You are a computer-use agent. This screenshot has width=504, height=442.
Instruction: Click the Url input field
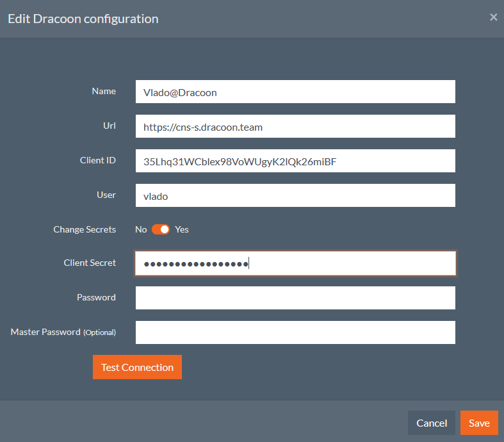tap(295, 126)
